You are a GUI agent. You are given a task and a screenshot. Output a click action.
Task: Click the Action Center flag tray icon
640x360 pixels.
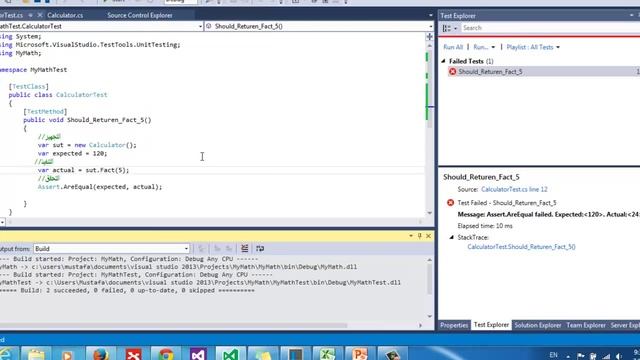(581, 356)
